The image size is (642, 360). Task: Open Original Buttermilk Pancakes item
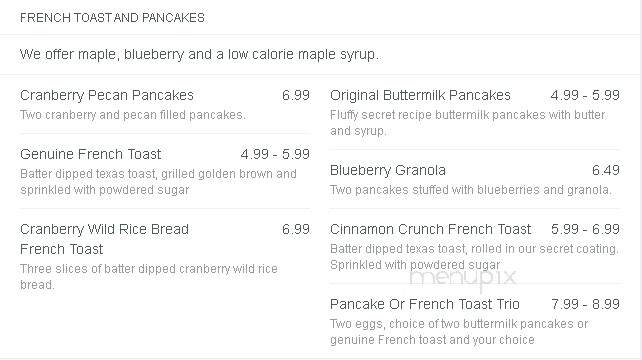pos(420,95)
